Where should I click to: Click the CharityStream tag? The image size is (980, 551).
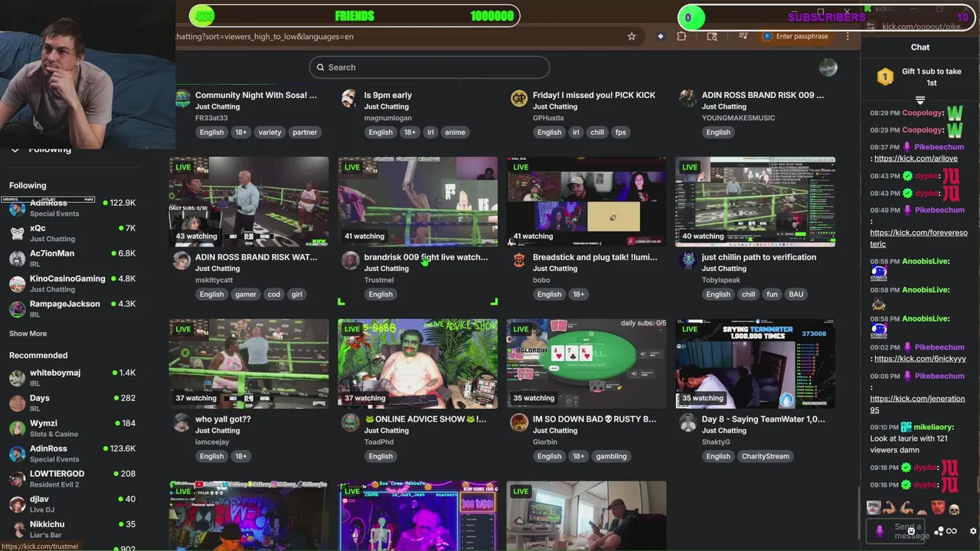765,457
